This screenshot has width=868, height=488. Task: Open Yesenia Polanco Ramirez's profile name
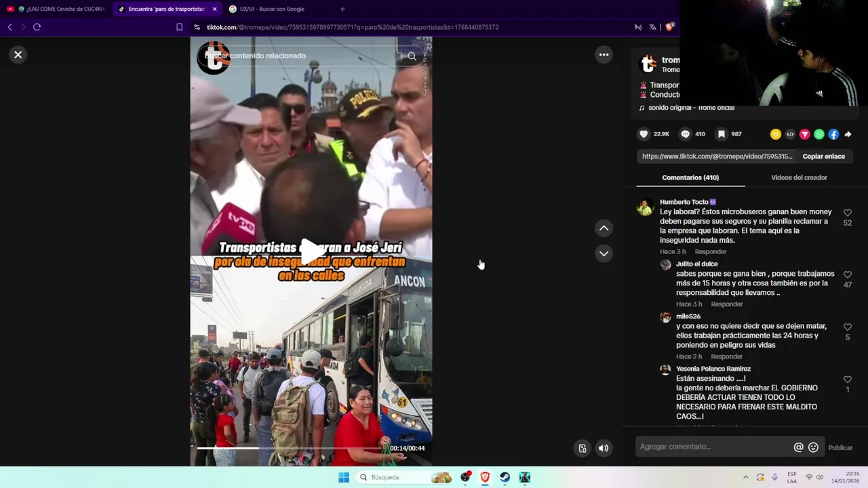pyautogui.click(x=713, y=369)
